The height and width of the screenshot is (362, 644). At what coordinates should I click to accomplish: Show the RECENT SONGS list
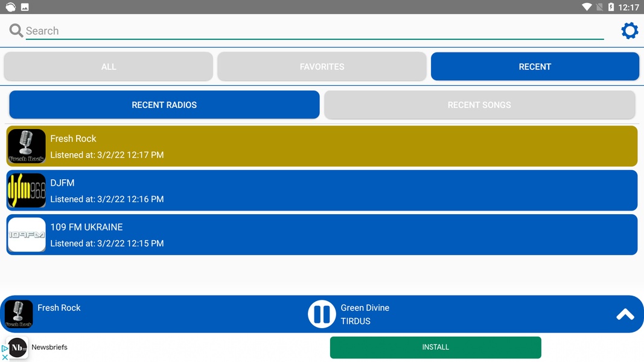click(479, 104)
